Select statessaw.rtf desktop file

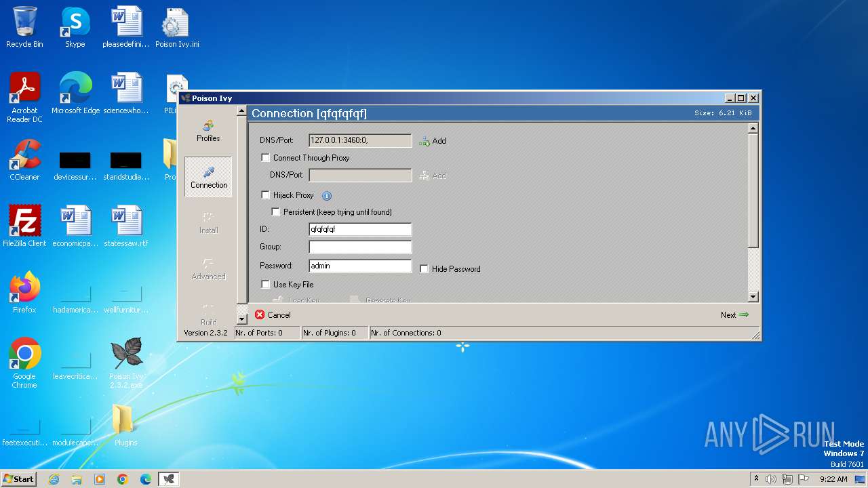coord(126,226)
